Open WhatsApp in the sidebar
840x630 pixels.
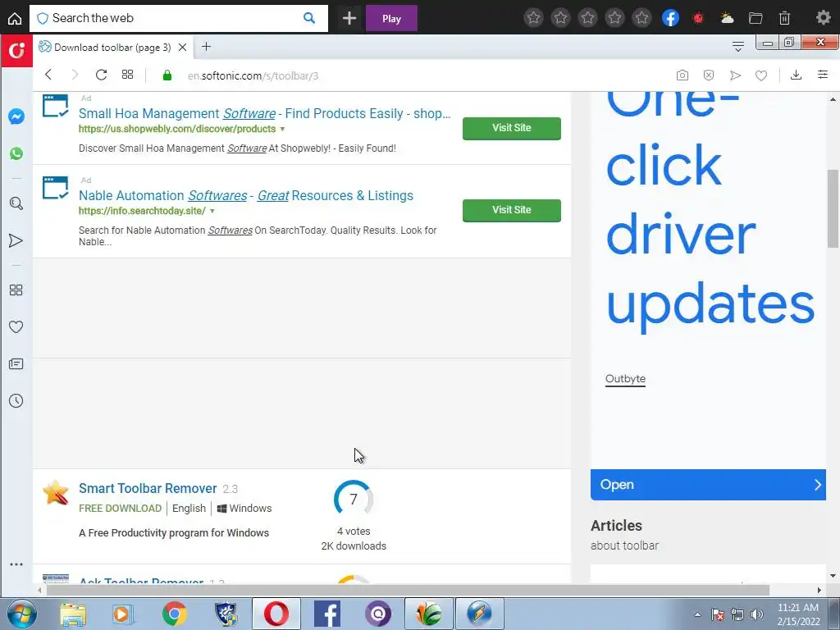(x=16, y=153)
